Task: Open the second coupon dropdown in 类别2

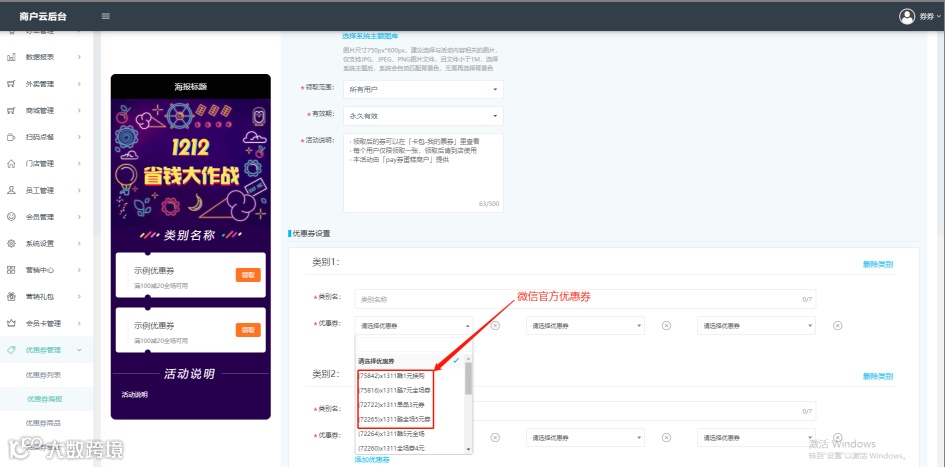Action: coord(585,437)
